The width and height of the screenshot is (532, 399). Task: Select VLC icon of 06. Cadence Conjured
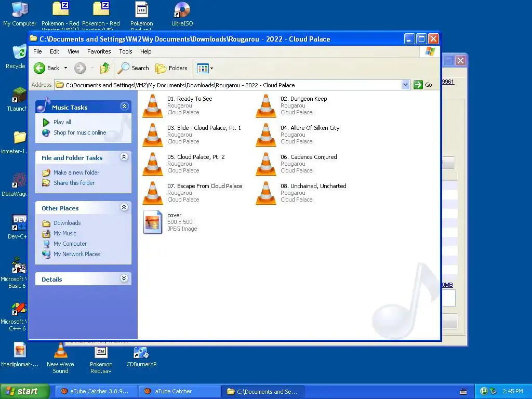(266, 164)
